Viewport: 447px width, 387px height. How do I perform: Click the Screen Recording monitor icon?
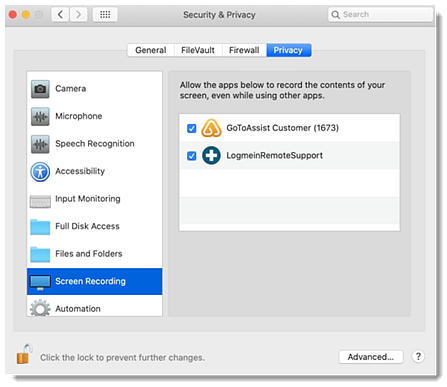[40, 282]
